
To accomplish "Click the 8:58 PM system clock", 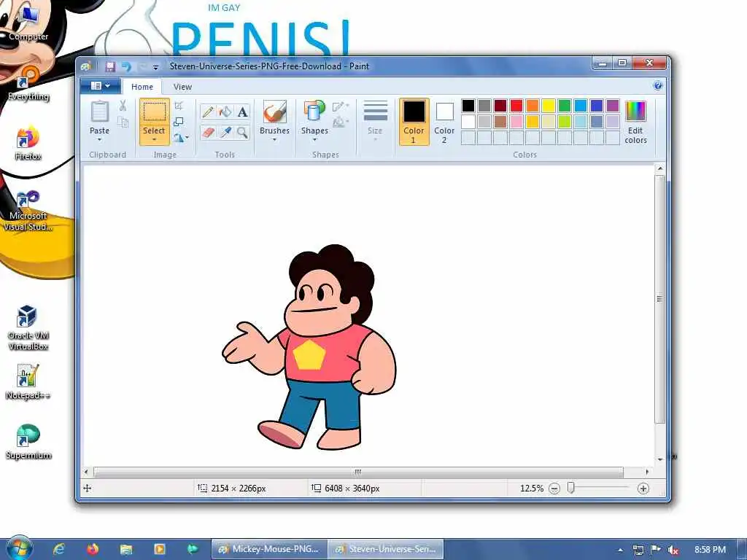I will point(710,550).
